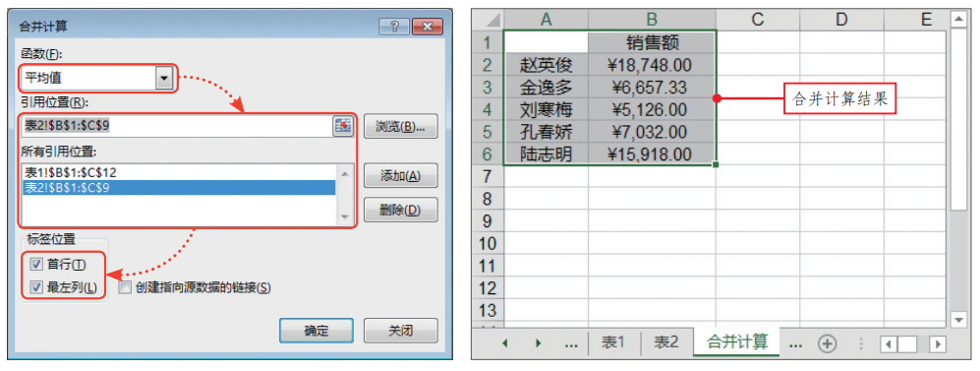Click the 关闭 button
The height and width of the screenshot is (371, 980).
coord(400,330)
